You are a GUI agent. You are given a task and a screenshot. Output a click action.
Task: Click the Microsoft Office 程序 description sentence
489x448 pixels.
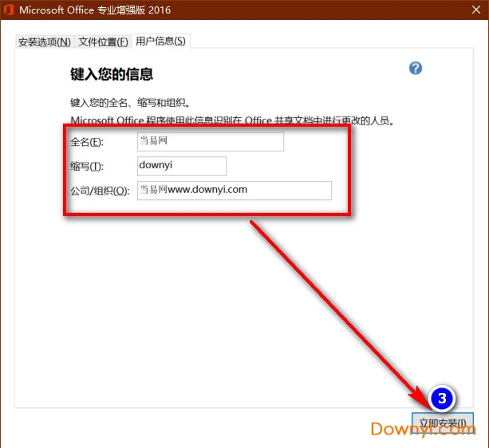233,120
